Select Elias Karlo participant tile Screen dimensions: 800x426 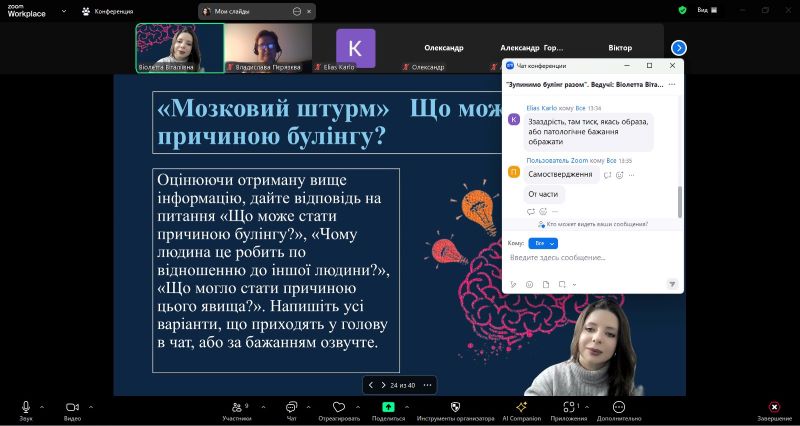(x=356, y=48)
